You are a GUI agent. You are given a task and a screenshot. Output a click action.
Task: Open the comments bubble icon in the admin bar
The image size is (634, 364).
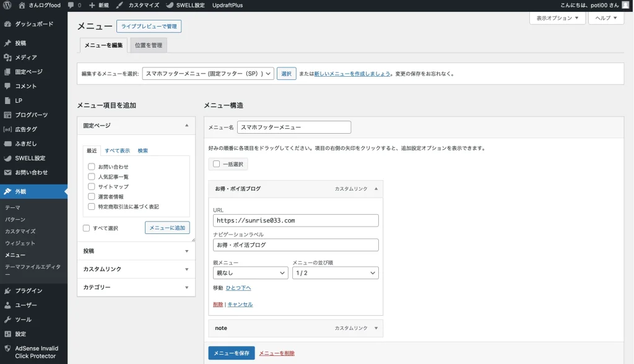coord(71,5)
